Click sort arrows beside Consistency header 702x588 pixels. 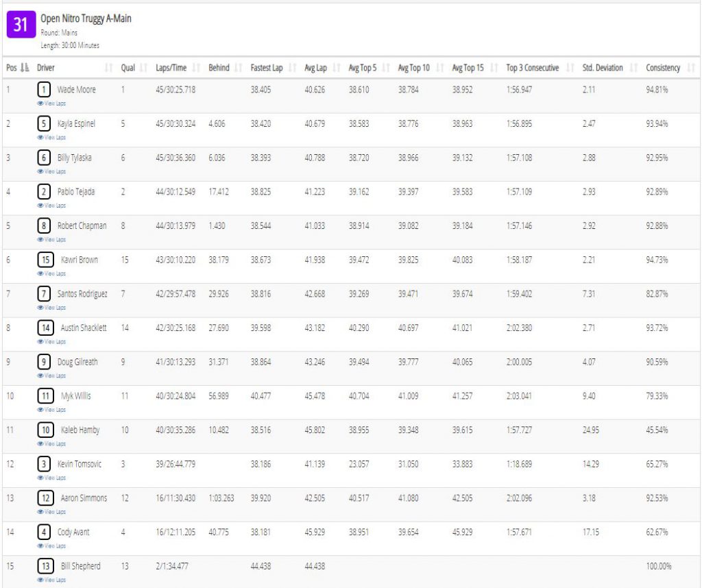click(691, 68)
